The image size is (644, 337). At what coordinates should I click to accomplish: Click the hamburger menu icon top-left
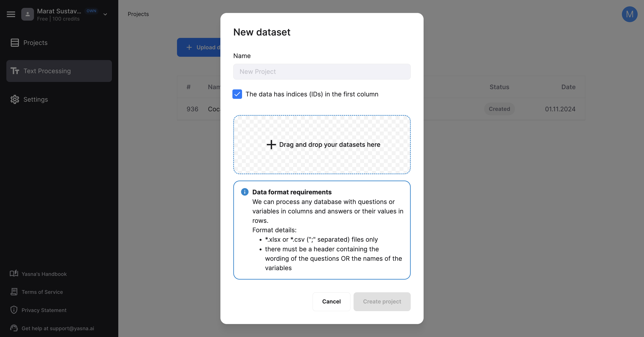pyautogui.click(x=11, y=14)
